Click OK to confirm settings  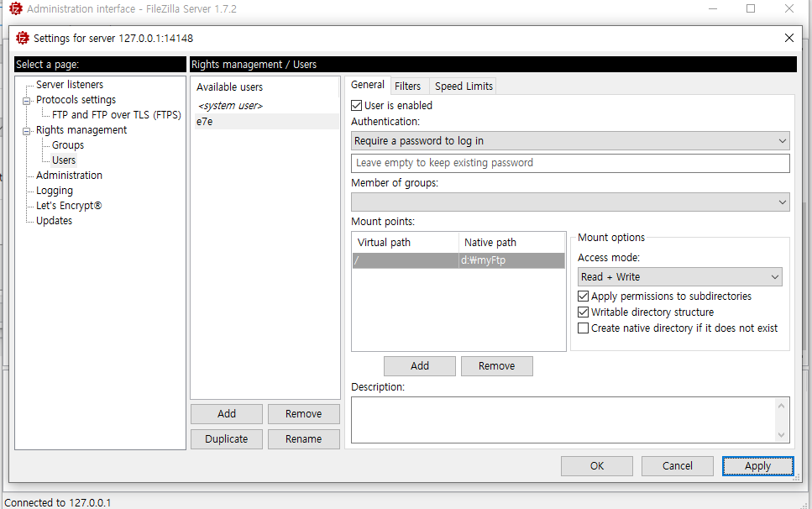coord(596,466)
